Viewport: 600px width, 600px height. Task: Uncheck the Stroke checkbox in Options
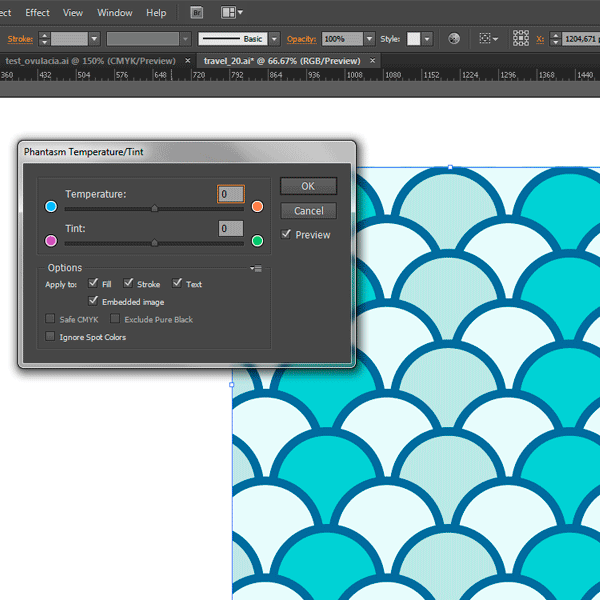[x=128, y=283]
